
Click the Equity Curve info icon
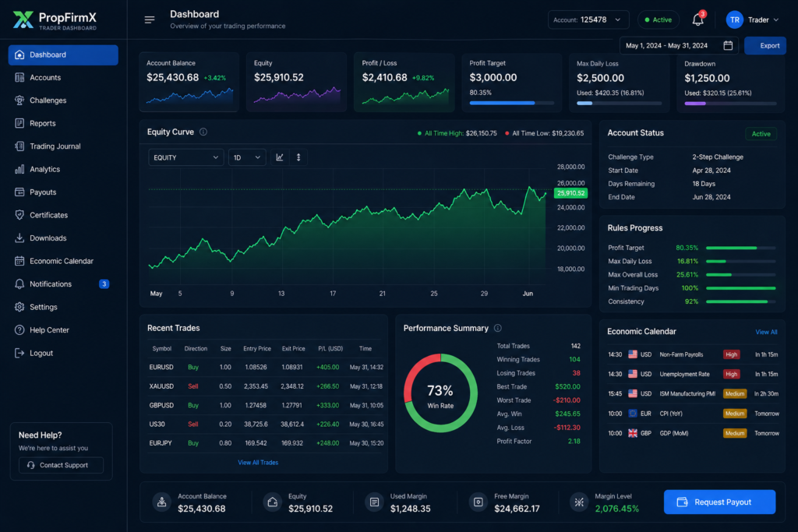tap(203, 132)
